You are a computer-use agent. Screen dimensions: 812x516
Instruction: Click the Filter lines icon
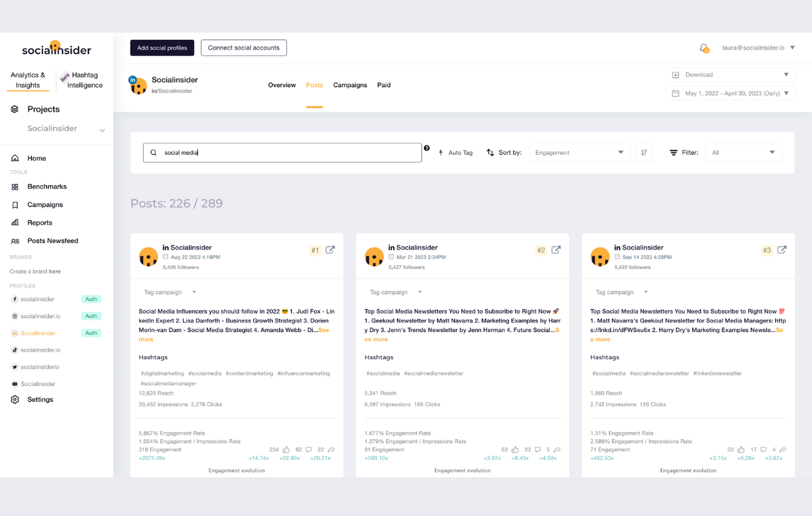(673, 153)
